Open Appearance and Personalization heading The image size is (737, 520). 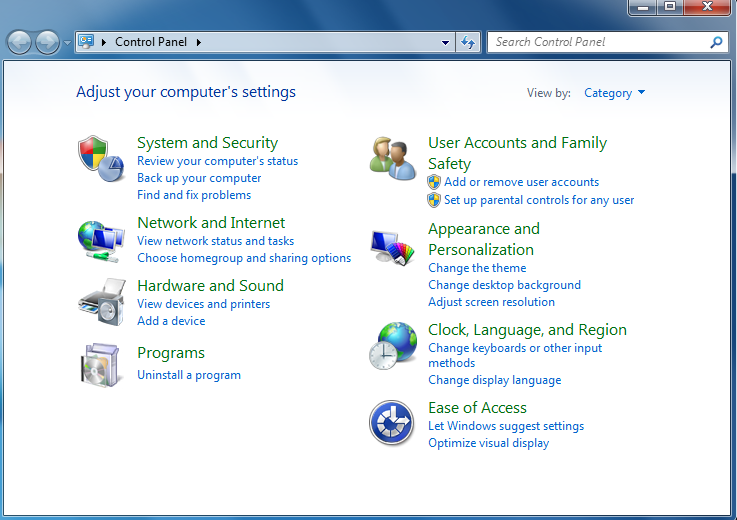coord(484,239)
